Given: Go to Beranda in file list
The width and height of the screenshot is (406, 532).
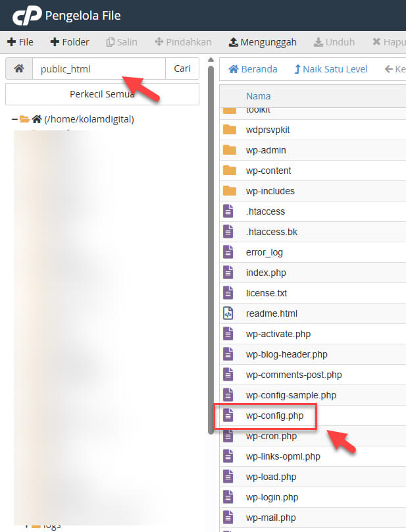Looking at the screenshot, I should pyautogui.click(x=253, y=69).
